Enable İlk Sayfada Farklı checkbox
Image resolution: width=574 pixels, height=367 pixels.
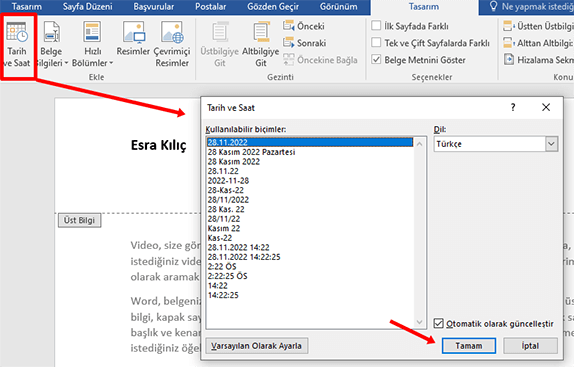click(x=376, y=26)
